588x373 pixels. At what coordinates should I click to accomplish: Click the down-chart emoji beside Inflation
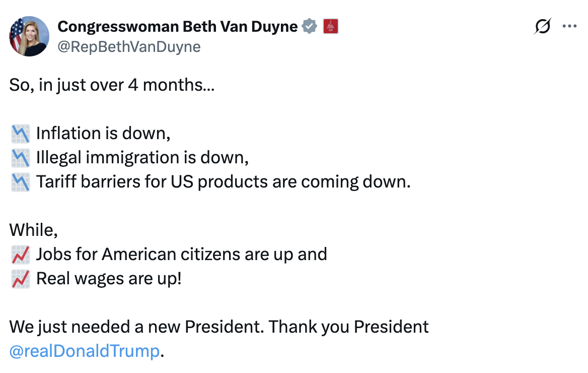(20, 134)
